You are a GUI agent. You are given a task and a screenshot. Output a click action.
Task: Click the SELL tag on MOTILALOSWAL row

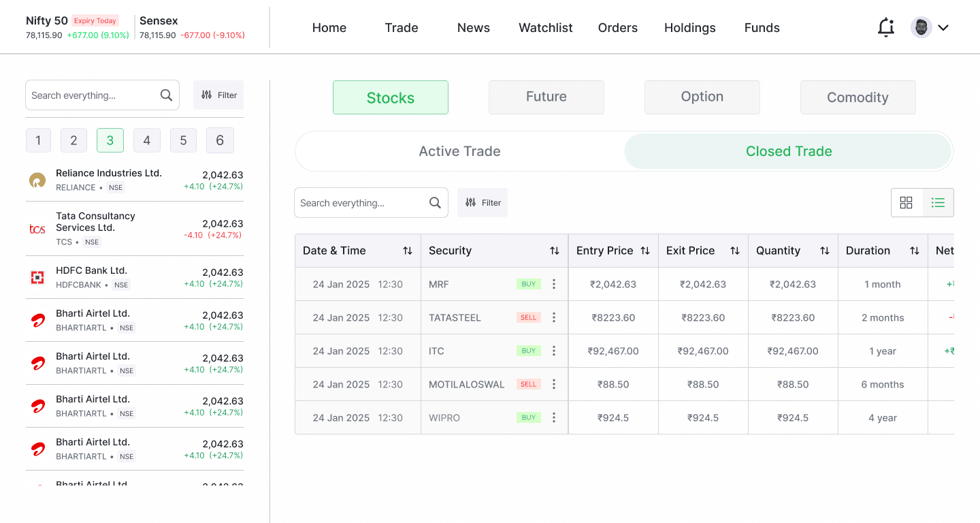tap(529, 384)
